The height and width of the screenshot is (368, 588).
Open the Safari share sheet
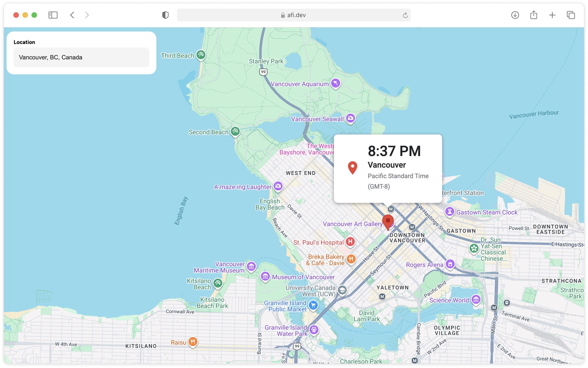tap(534, 15)
